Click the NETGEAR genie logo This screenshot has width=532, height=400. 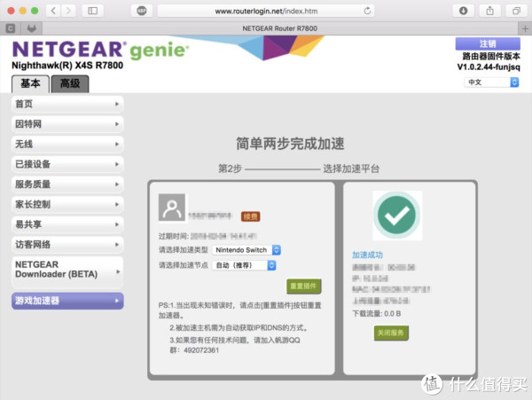pos(100,50)
